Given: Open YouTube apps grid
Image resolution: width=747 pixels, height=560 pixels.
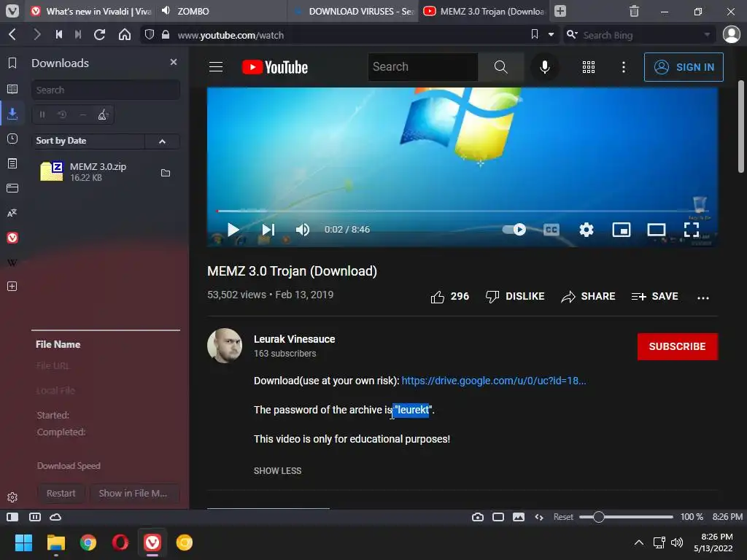Looking at the screenshot, I should tap(589, 67).
